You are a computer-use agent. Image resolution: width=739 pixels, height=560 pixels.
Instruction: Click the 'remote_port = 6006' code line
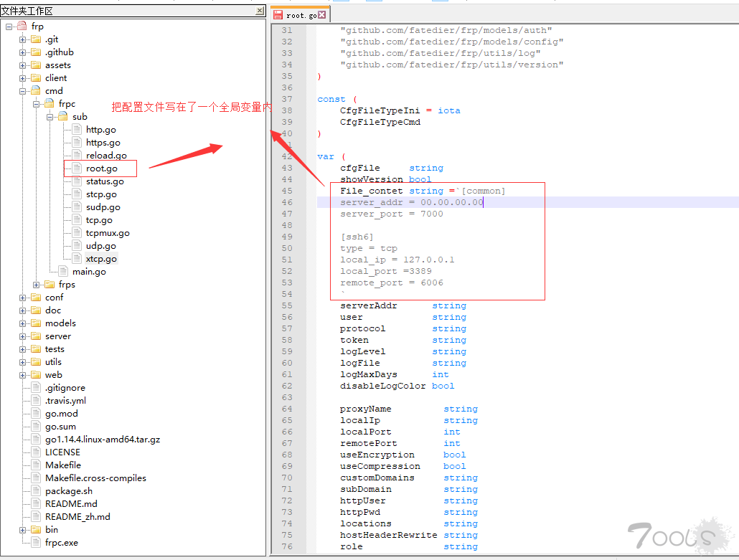click(392, 283)
